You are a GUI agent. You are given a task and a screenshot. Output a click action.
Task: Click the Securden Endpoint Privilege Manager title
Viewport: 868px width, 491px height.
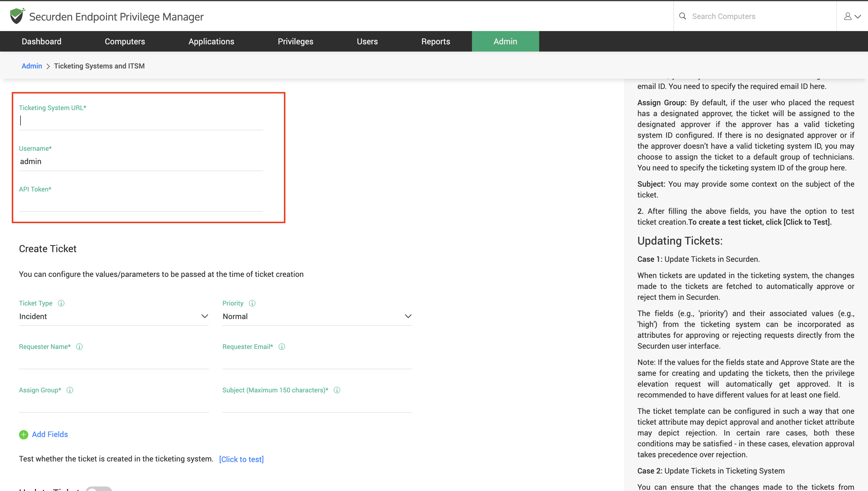point(116,17)
